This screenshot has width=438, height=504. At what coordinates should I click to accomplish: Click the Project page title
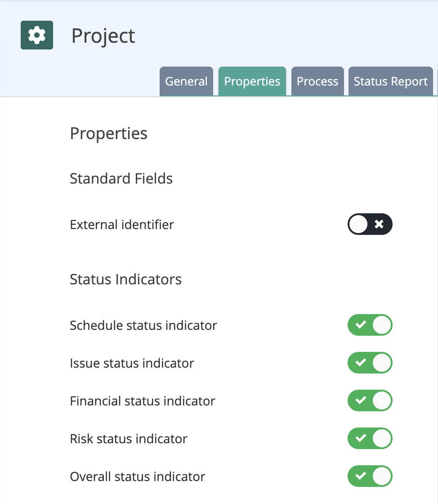pyautogui.click(x=103, y=36)
